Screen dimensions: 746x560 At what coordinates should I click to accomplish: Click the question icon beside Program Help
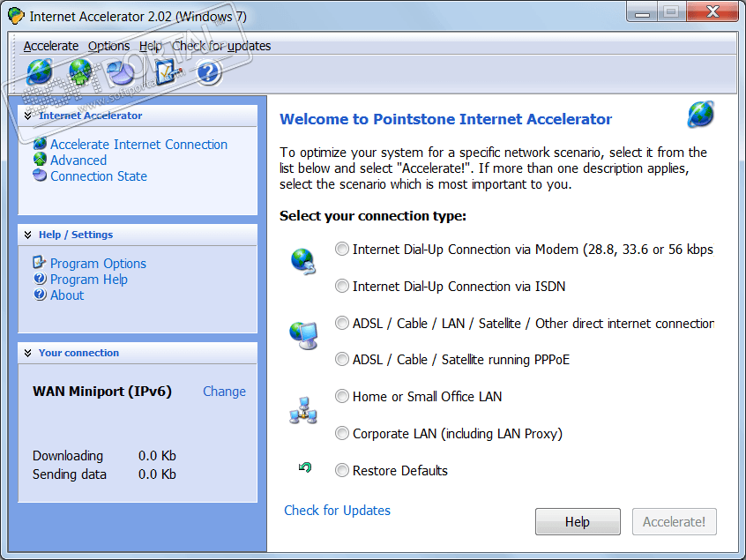[x=40, y=279]
